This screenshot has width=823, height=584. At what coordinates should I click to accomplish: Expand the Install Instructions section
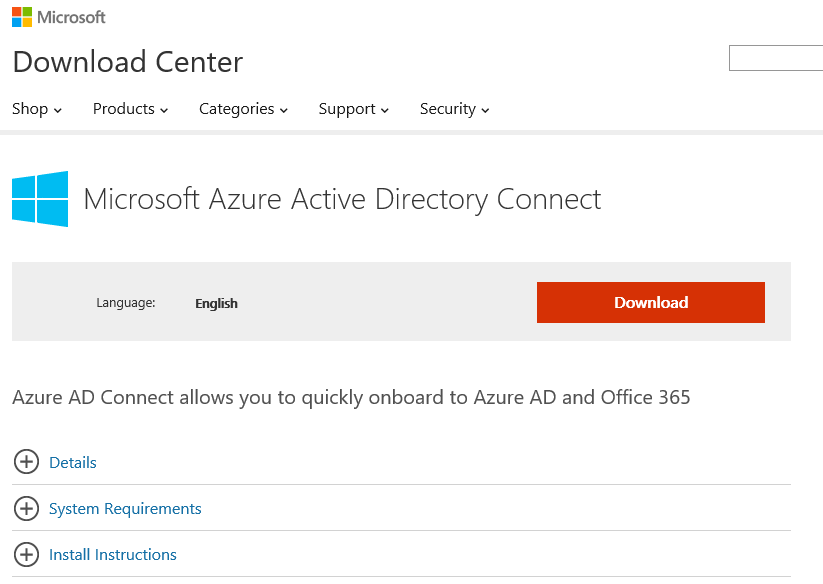point(112,554)
